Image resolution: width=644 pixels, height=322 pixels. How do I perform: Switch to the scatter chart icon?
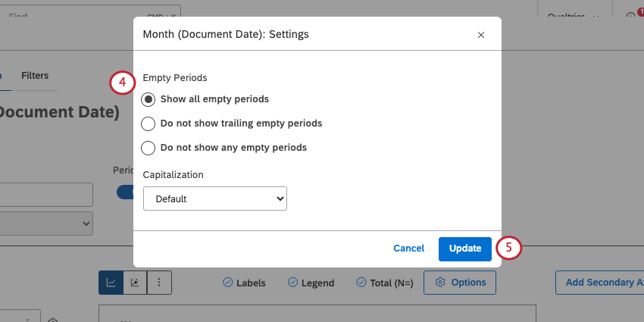tap(135, 283)
